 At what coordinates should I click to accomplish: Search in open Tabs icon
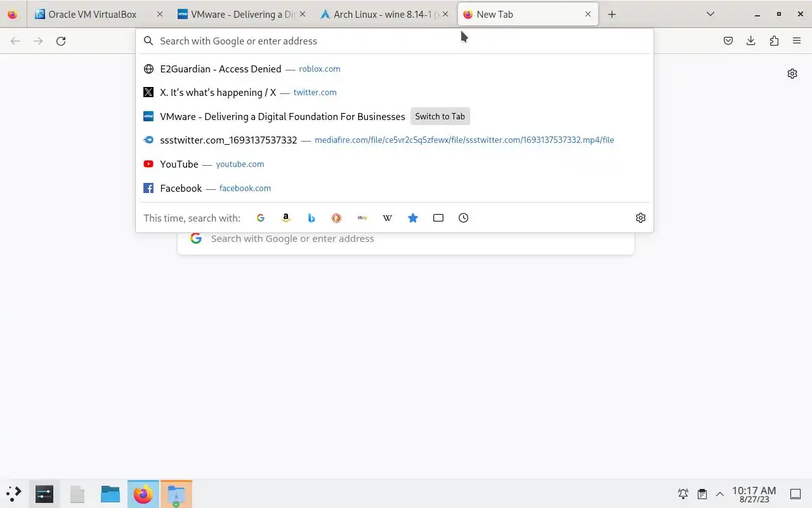[x=438, y=218]
